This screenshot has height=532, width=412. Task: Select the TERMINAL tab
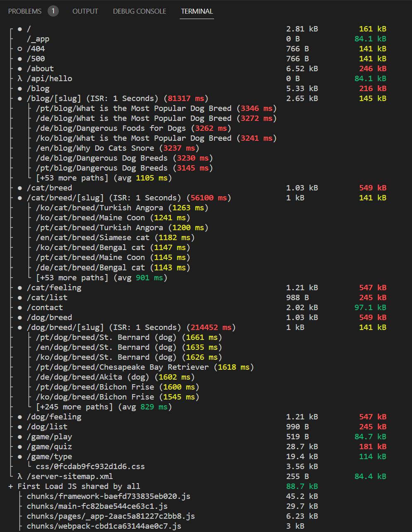(197, 11)
